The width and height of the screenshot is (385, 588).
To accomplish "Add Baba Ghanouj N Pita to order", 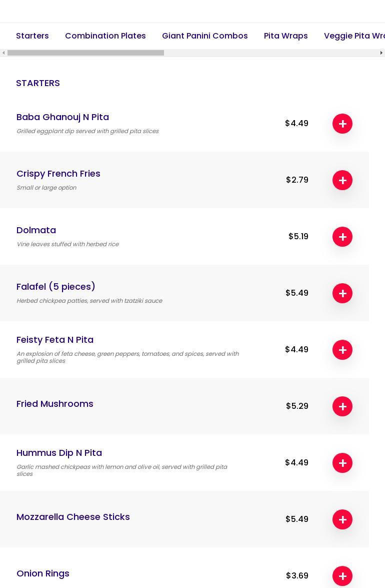I will coord(342,124).
